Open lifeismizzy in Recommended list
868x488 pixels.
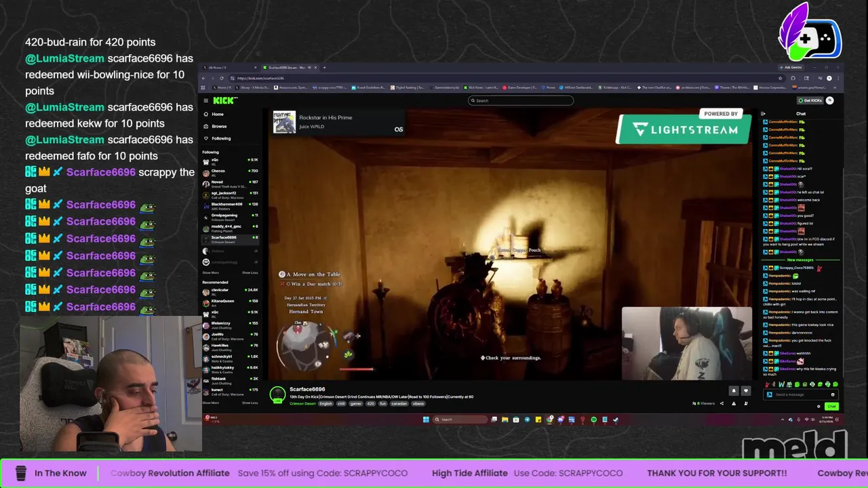[x=231, y=324]
